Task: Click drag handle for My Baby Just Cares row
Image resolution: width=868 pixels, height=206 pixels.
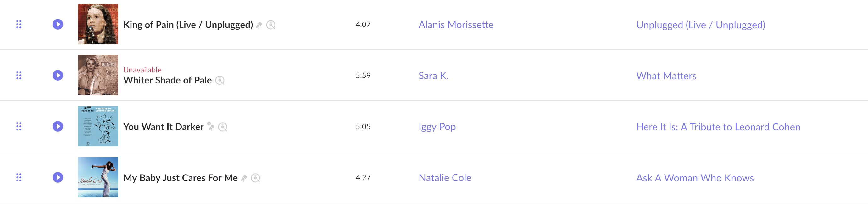Action: pyautogui.click(x=19, y=177)
